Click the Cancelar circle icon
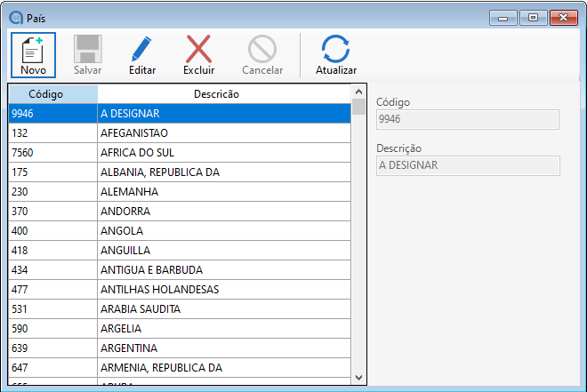The height and width of the screenshot is (392, 587). click(262, 49)
